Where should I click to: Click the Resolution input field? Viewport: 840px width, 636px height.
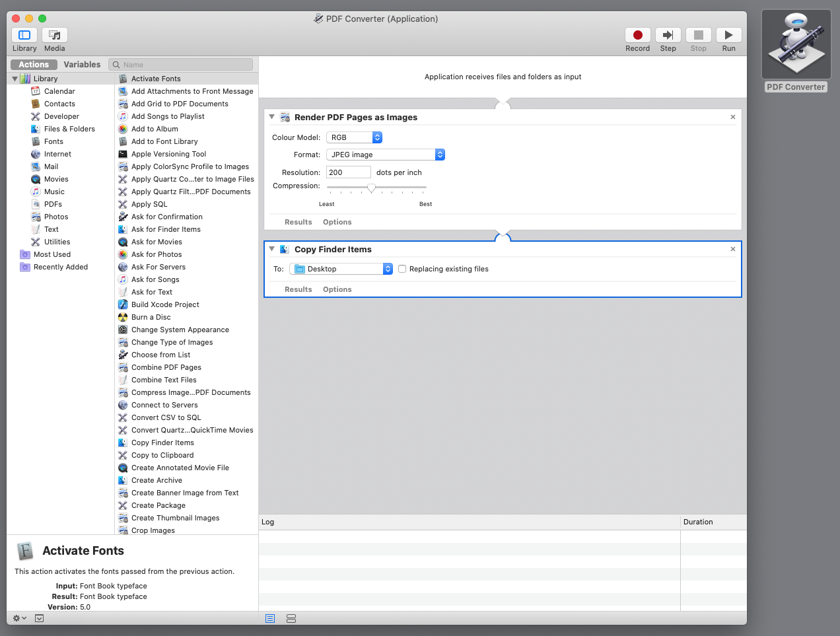[x=348, y=172]
